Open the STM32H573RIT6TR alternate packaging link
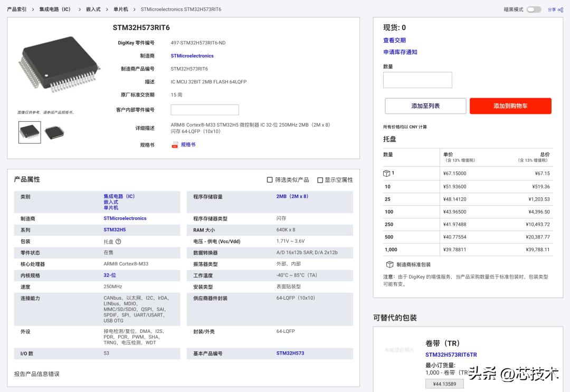The width and height of the screenshot is (570, 392). click(451, 355)
